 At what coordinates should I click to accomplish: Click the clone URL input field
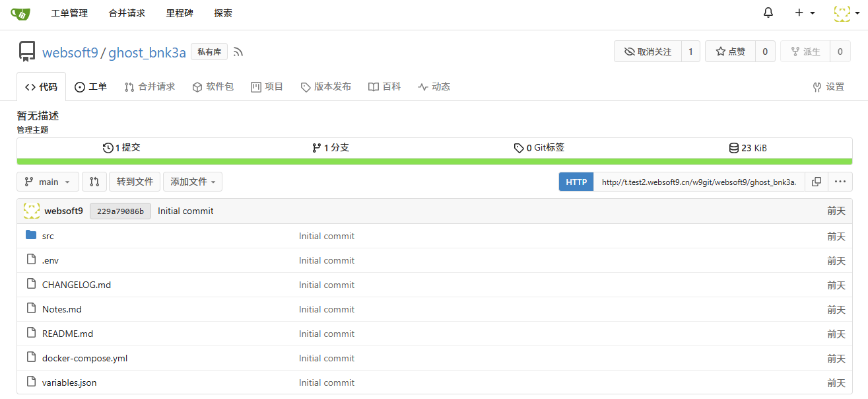(698, 182)
